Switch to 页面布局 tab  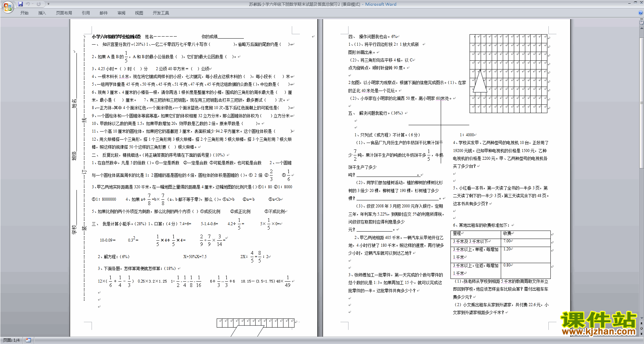pyautogui.click(x=64, y=13)
